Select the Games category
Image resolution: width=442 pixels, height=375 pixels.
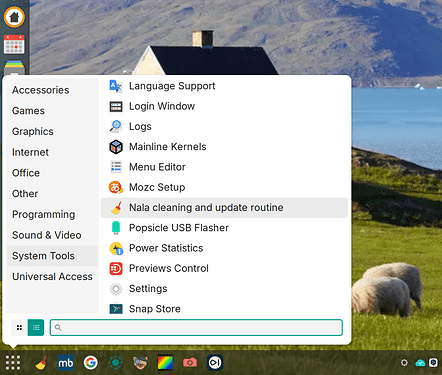[52, 111]
